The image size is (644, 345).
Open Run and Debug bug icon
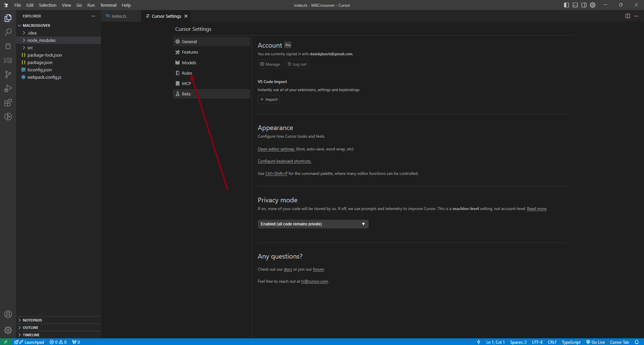pos(8,46)
